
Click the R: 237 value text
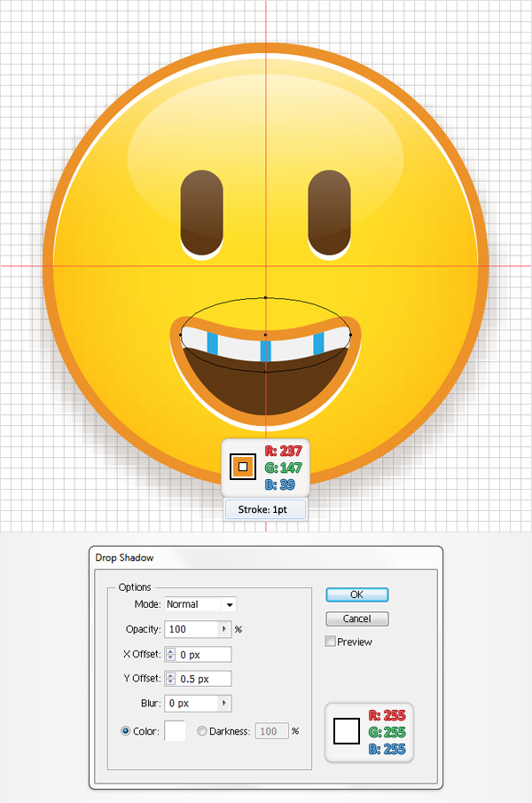tap(284, 451)
